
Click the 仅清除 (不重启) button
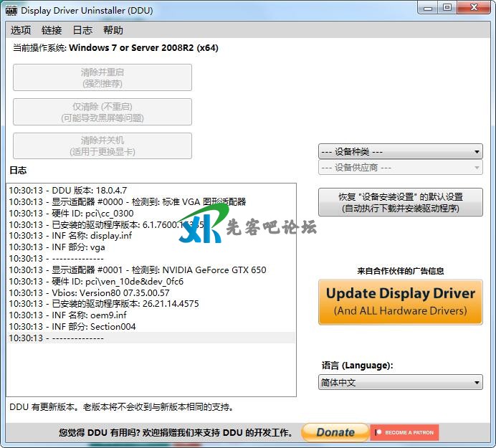tap(102, 112)
